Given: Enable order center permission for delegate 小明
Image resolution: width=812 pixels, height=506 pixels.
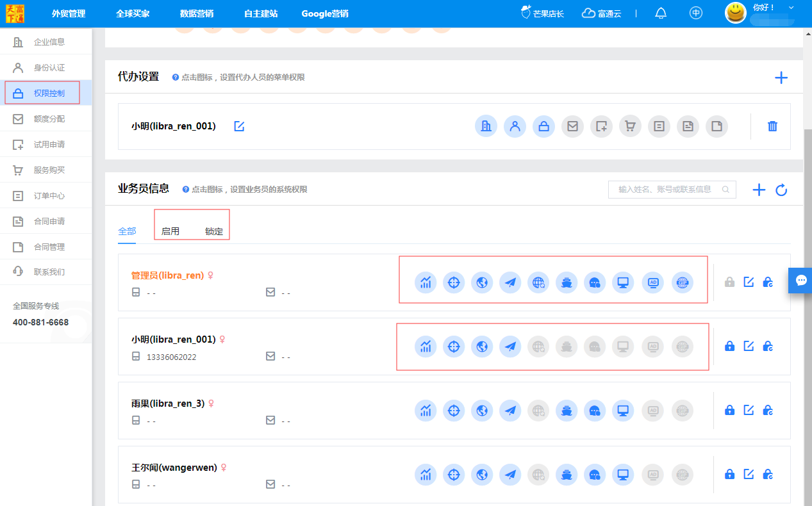Looking at the screenshot, I should pyautogui.click(x=659, y=126).
